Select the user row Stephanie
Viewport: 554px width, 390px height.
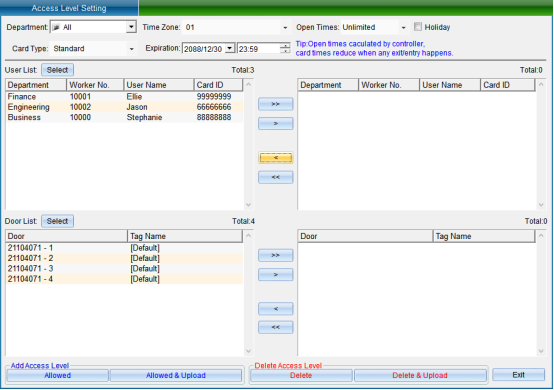[124, 117]
